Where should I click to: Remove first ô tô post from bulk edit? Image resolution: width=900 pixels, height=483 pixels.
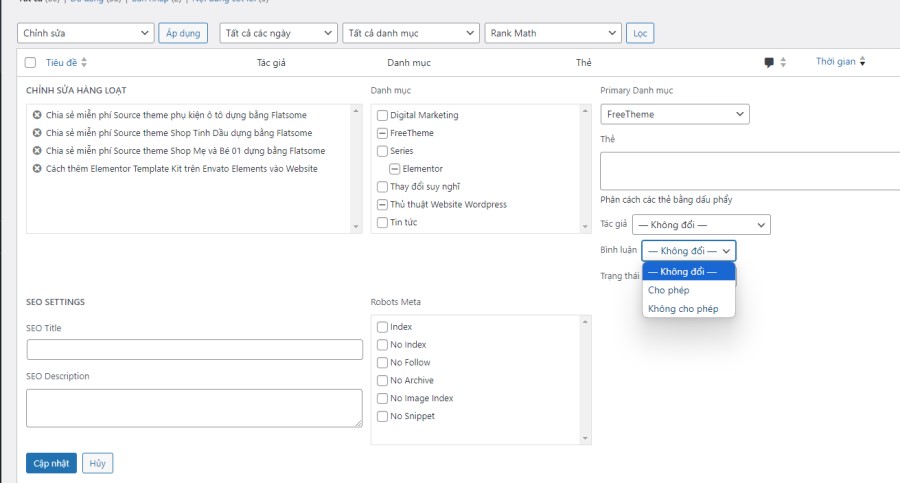click(37, 115)
